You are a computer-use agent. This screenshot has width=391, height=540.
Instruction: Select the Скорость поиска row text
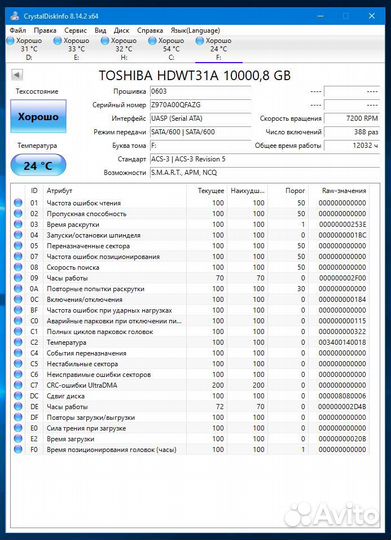pos(73,267)
